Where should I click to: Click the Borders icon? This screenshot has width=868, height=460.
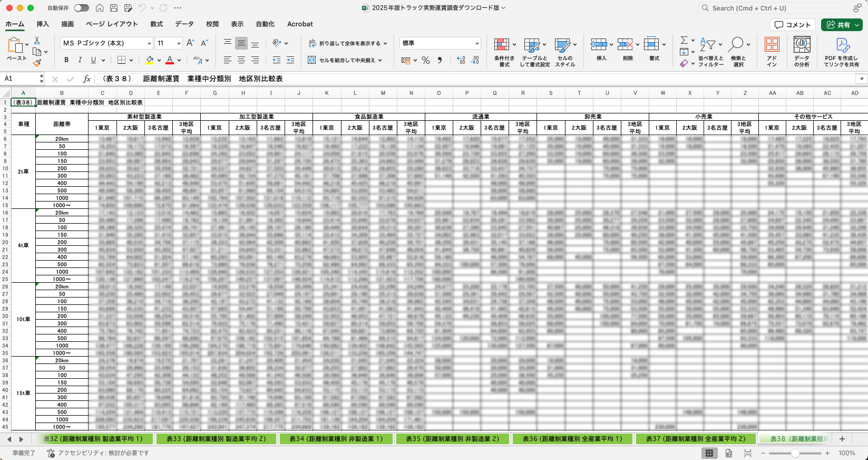(x=121, y=60)
